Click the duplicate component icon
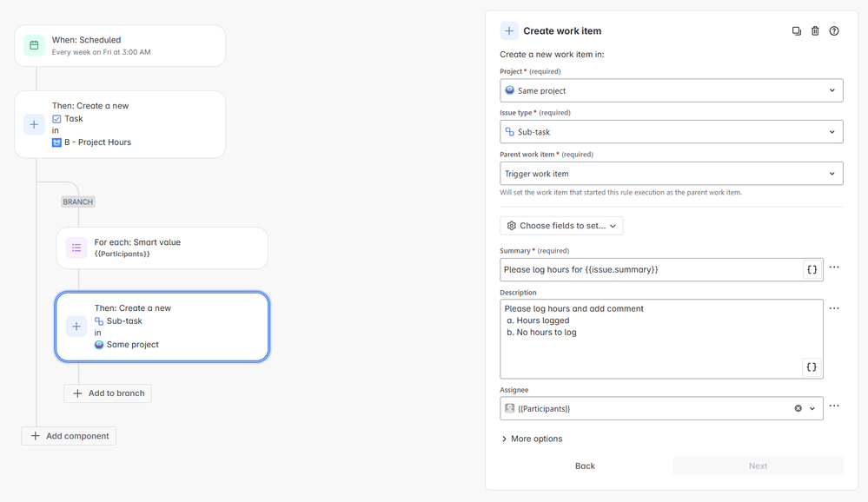Image resolution: width=868 pixels, height=502 pixels. [x=796, y=31]
